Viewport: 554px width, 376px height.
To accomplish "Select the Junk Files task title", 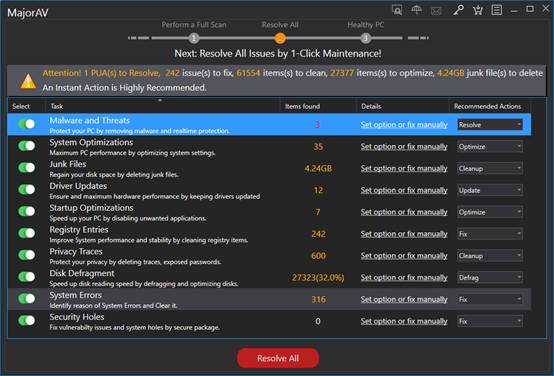I will click(x=68, y=164).
